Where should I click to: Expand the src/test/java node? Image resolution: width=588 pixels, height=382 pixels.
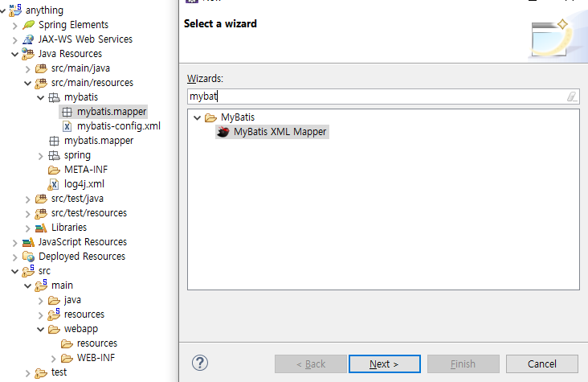click(x=28, y=199)
